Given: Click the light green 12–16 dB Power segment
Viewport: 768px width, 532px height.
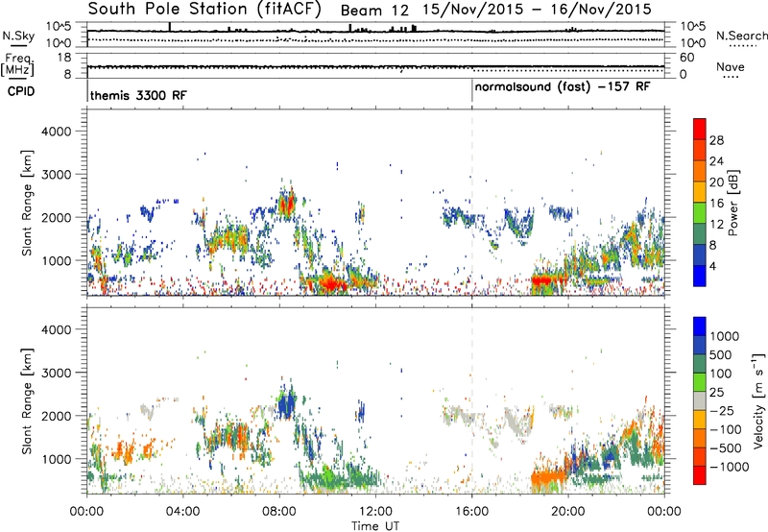Looking at the screenshot, I should point(700,213).
